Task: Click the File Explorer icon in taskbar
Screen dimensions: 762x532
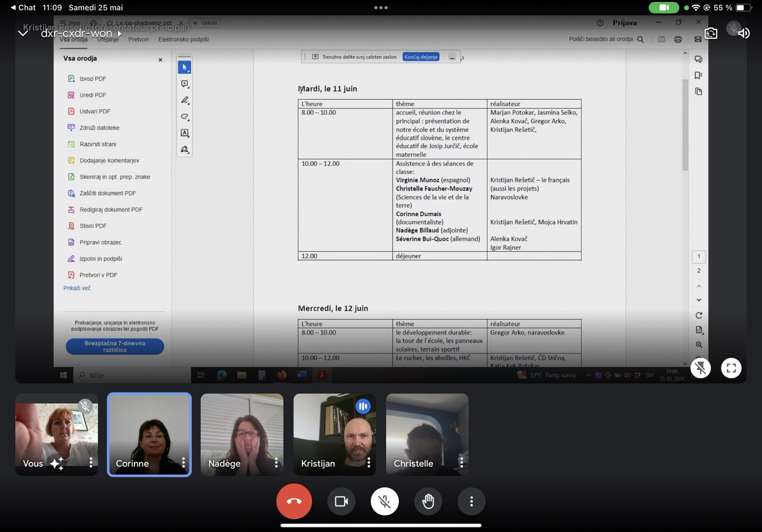Action: pyautogui.click(x=242, y=375)
